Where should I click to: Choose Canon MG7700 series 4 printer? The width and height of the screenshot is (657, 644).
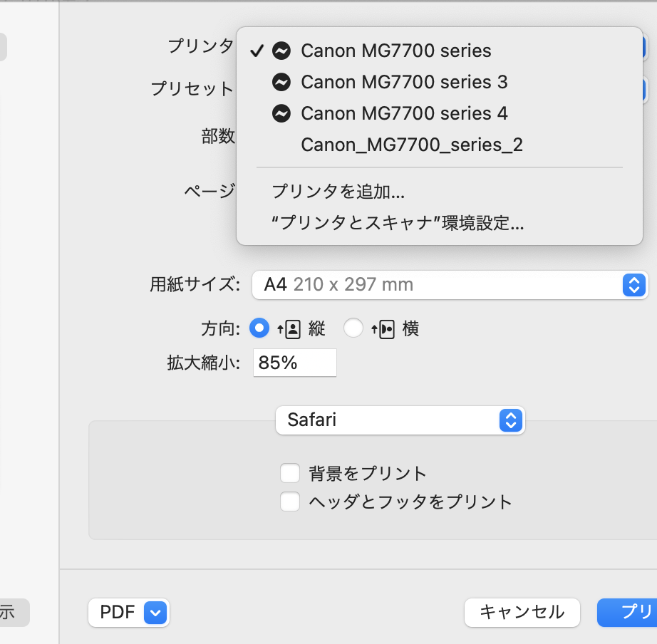[404, 113]
